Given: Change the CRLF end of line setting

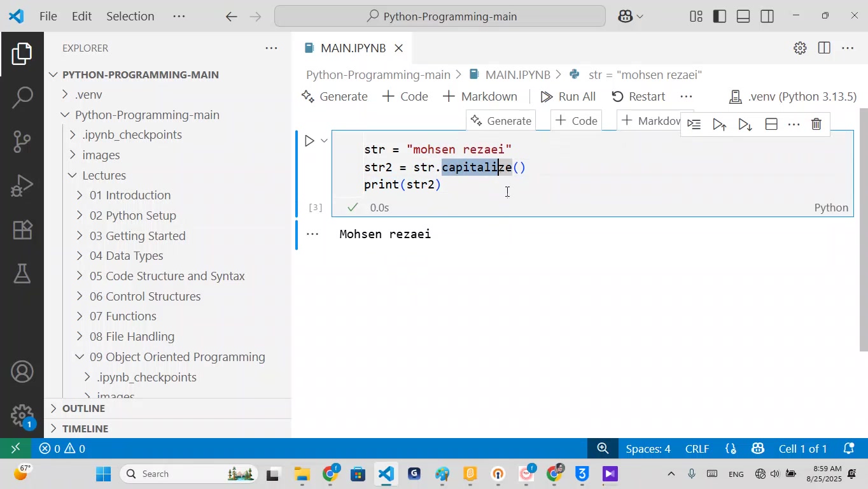Looking at the screenshot, I should 697,449.
